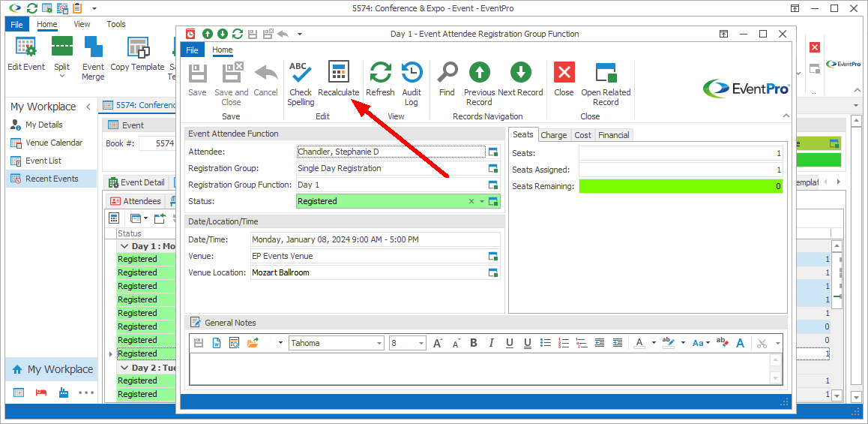This screenshot has width=868, height=424.
Task: Toggle numbered list in notes
Action: (564, 343)
